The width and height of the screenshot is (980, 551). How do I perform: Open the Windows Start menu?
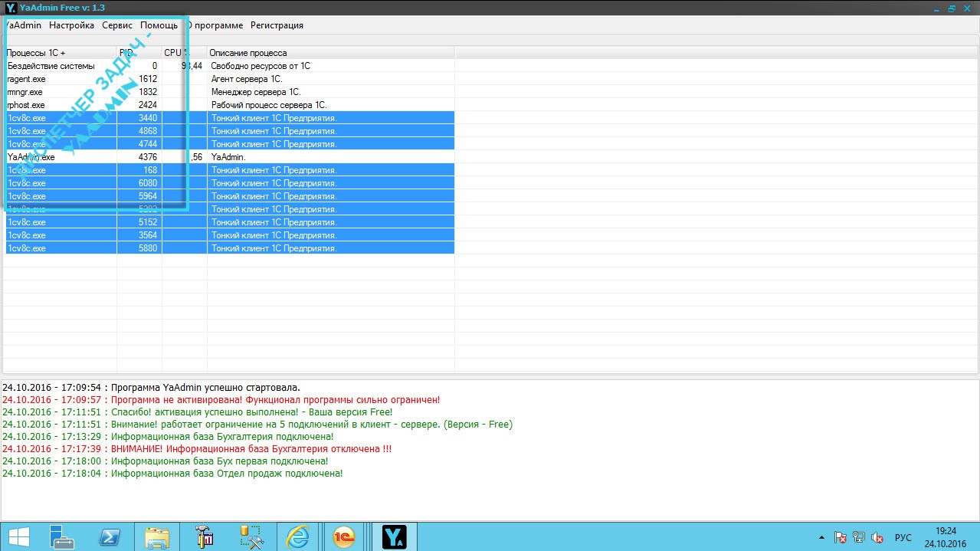pyautogui.click(x=18, y=536)
